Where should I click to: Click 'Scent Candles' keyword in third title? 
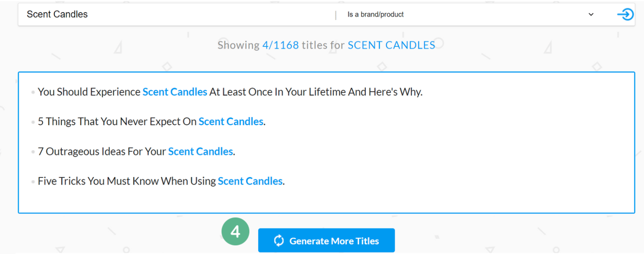coord(200,151)
